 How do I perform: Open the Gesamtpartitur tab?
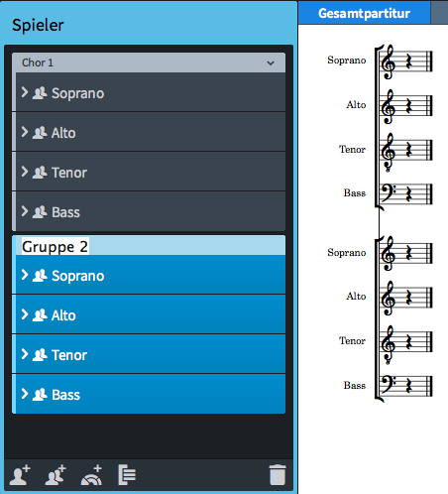[364, 13]
